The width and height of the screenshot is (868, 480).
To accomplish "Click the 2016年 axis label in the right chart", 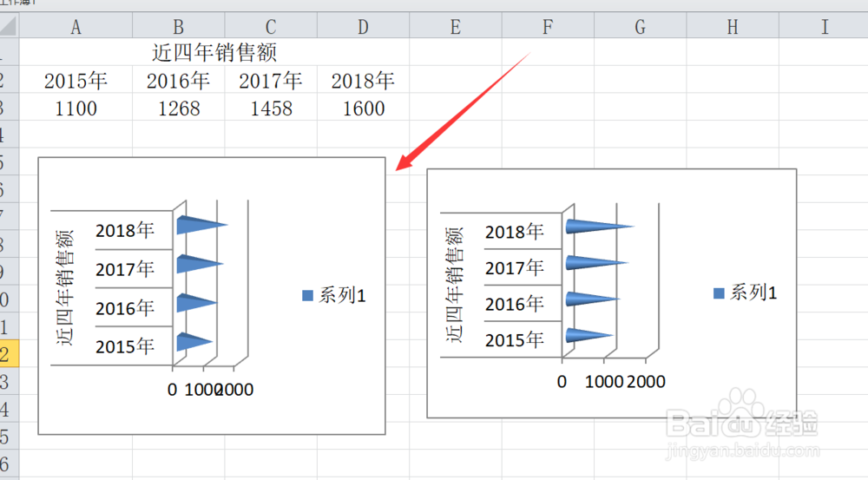I will pos(514,304).
